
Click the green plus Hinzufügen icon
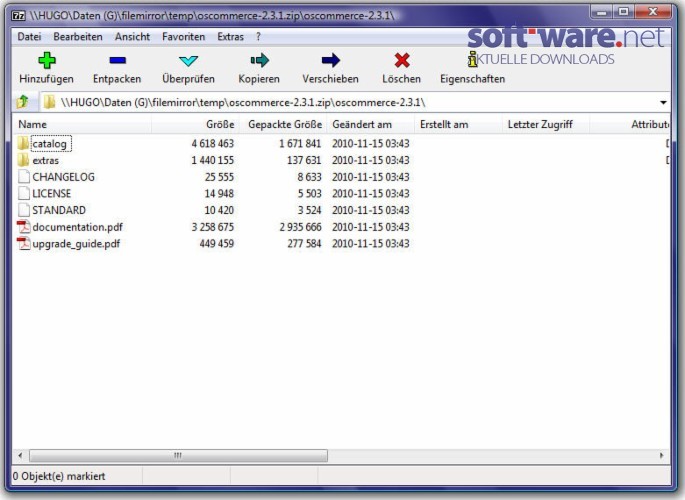tap(47, 60)
